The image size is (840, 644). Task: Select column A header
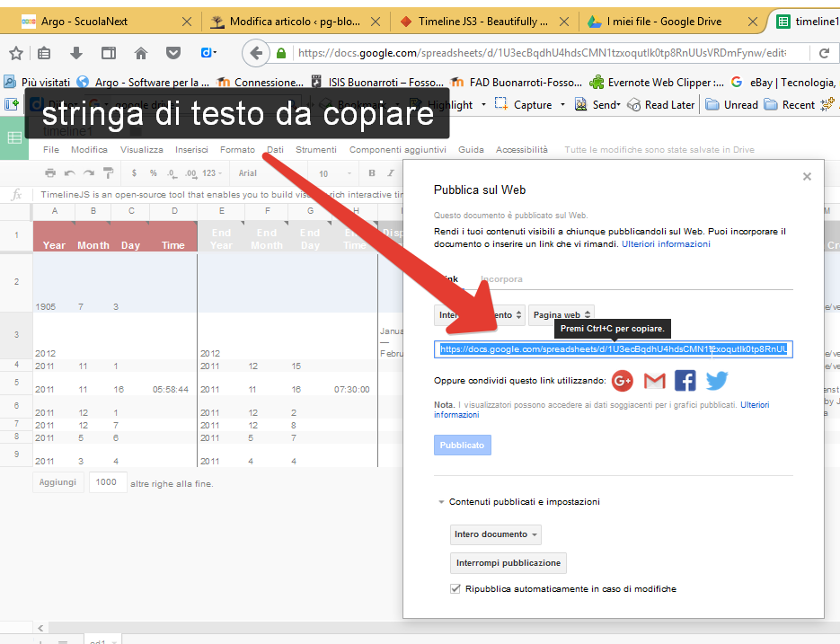(x=55, y=211)
